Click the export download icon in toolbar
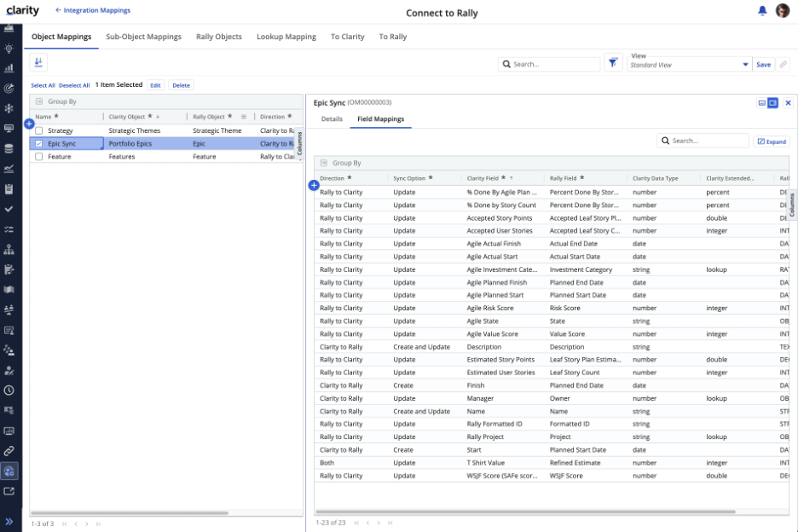Viewport: 798px width, 532px height. [38, 63]
